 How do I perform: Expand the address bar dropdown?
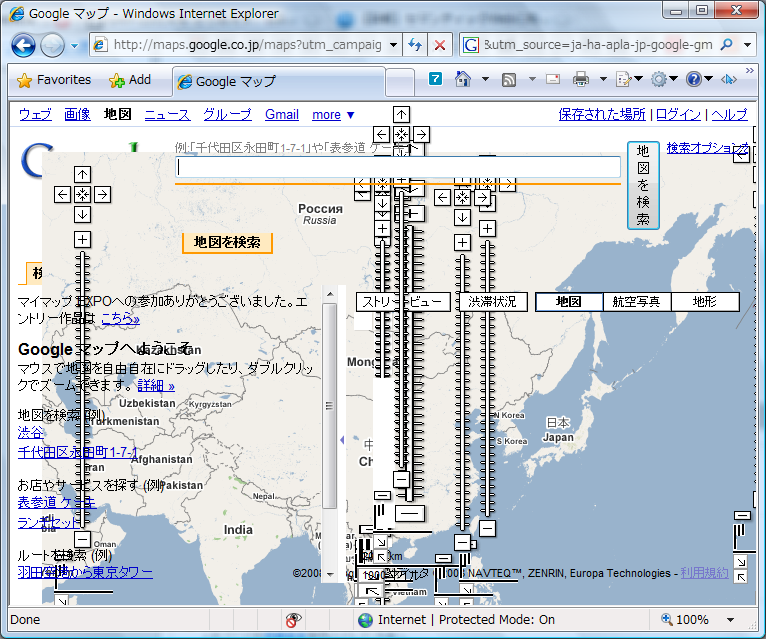[394, 45]
